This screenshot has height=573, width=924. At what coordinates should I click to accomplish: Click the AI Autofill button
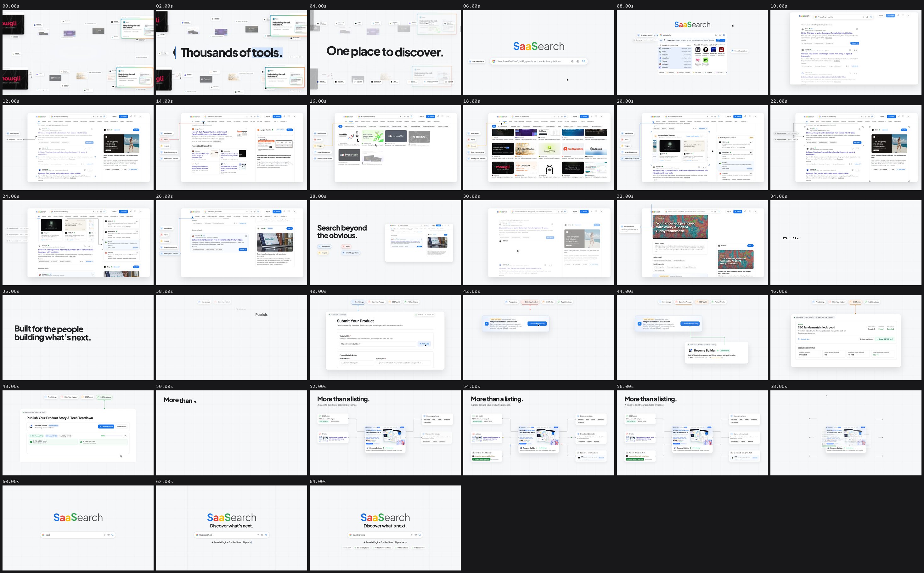424,344
